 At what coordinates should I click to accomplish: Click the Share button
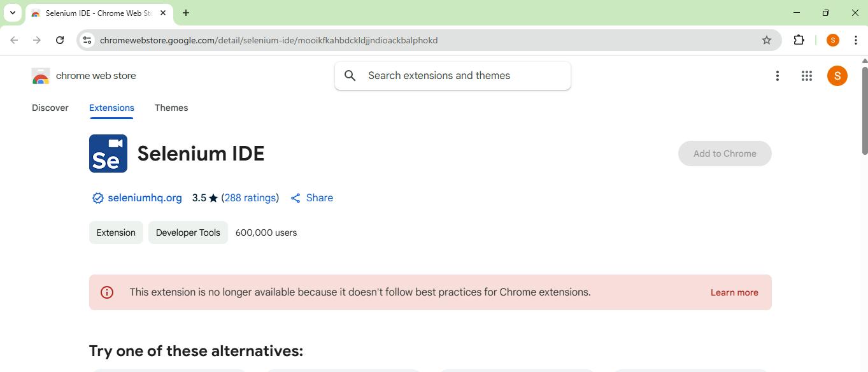point(312,198)
